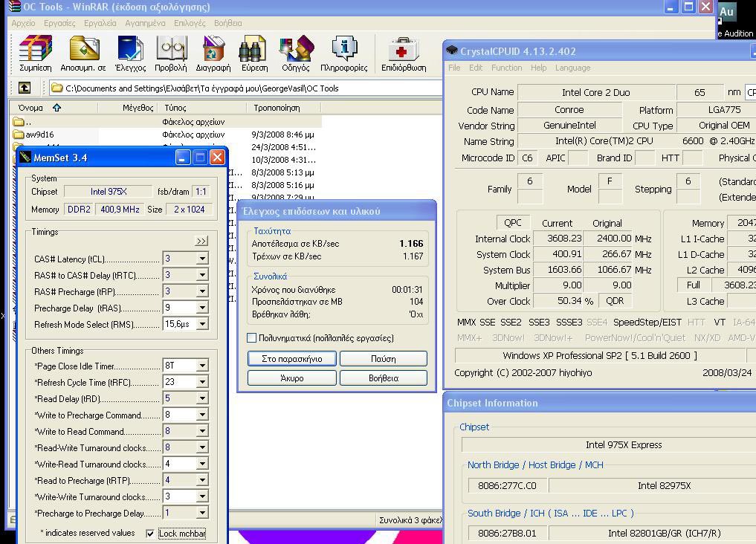Open the Refresh Mode Select dropdown
Image resolution: width=756 pixels, height=544 pixels.
pos(202,324)
